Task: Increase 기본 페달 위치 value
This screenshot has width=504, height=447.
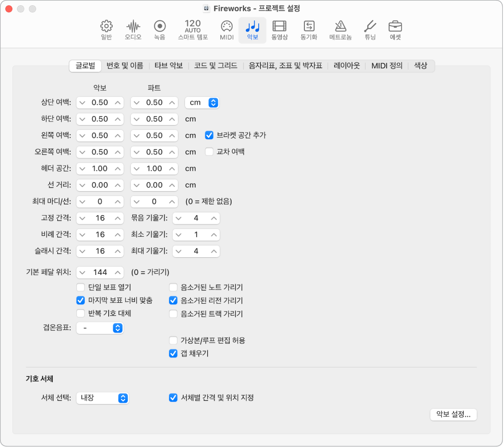Action: 118,273
